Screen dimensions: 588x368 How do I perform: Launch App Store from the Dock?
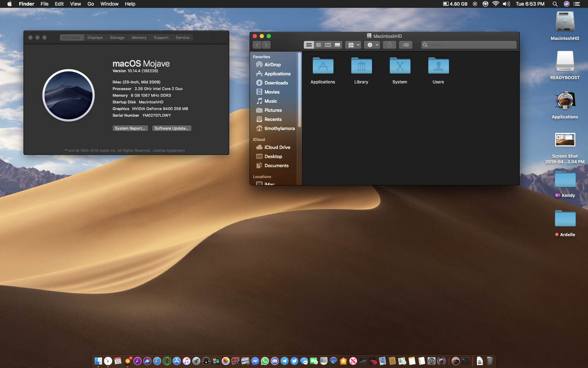(177, 361)
